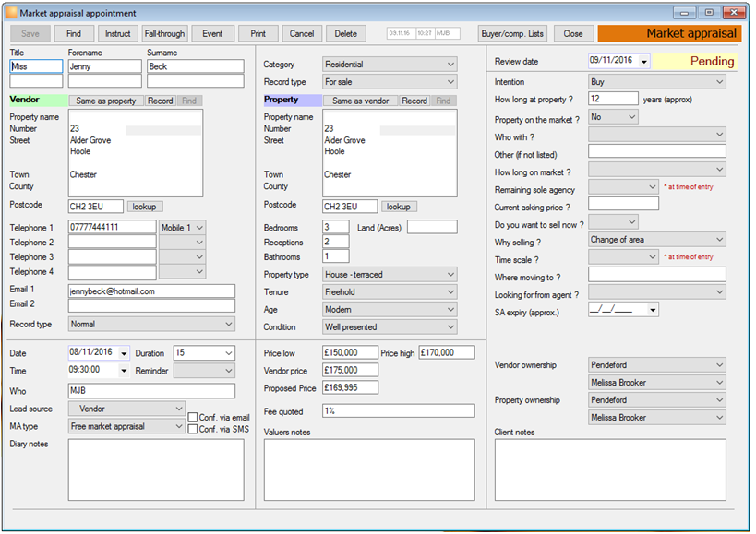Click the Telephone 1 field
This screenshot has width=756, height=534.
click(x=112, y=227)
